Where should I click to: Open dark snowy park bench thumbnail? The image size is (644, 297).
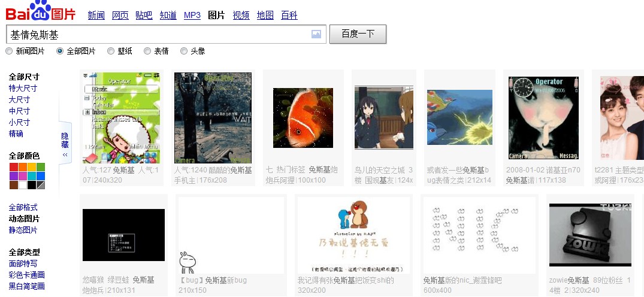[213, 118]
